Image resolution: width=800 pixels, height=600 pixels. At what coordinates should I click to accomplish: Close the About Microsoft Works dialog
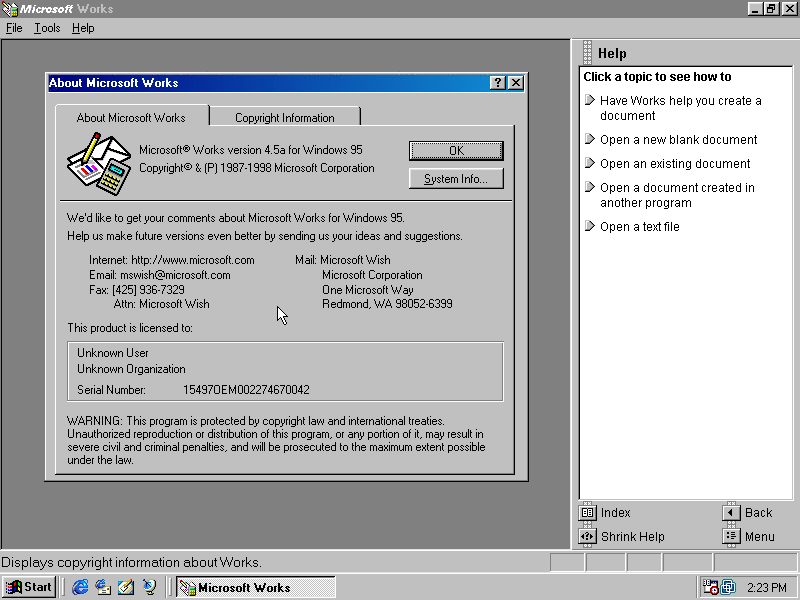tap(516, 83)
